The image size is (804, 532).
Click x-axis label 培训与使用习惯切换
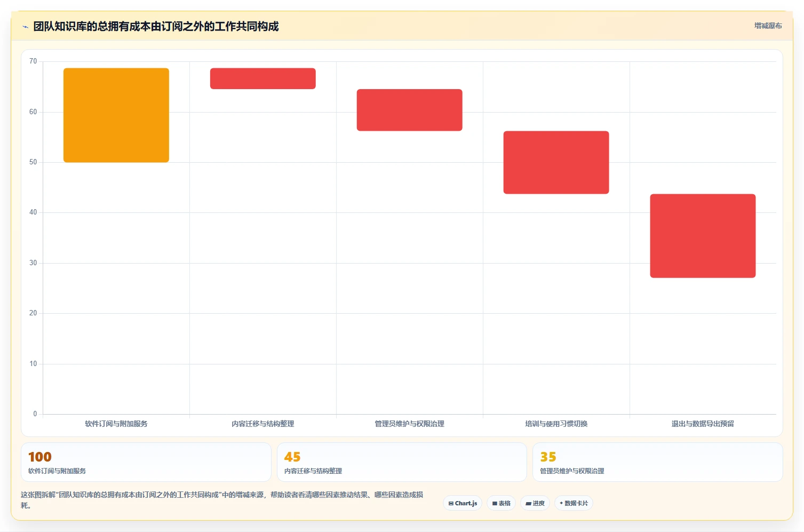pyautogui.click(x=556, y=424)
